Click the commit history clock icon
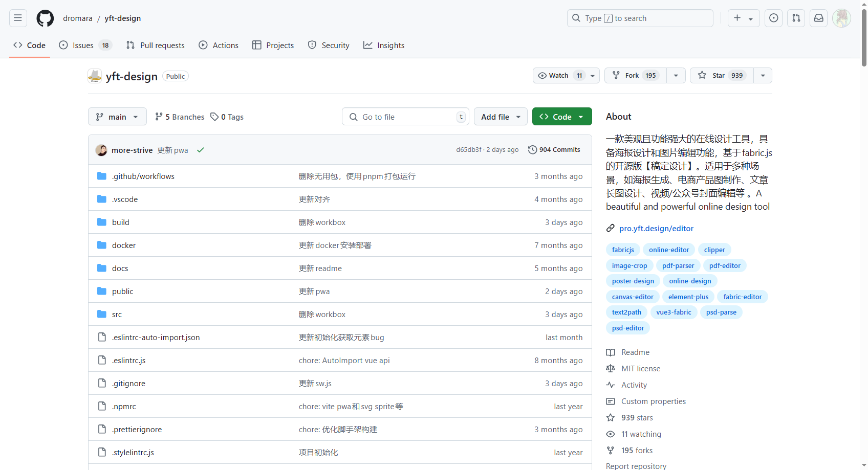 coord(532,150)
